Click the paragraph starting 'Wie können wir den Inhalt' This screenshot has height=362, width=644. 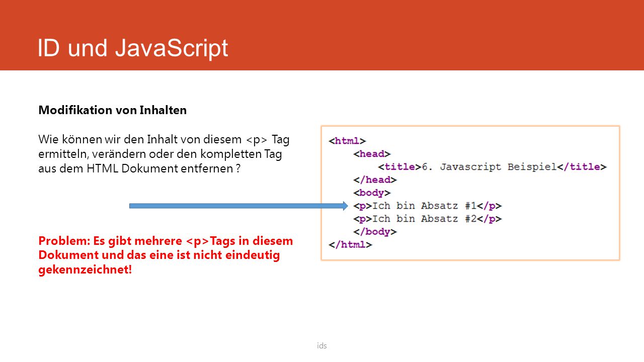click(164, 154)
